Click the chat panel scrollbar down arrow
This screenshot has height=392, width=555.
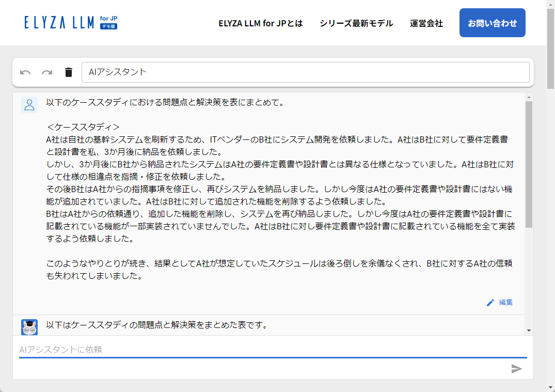528,331
